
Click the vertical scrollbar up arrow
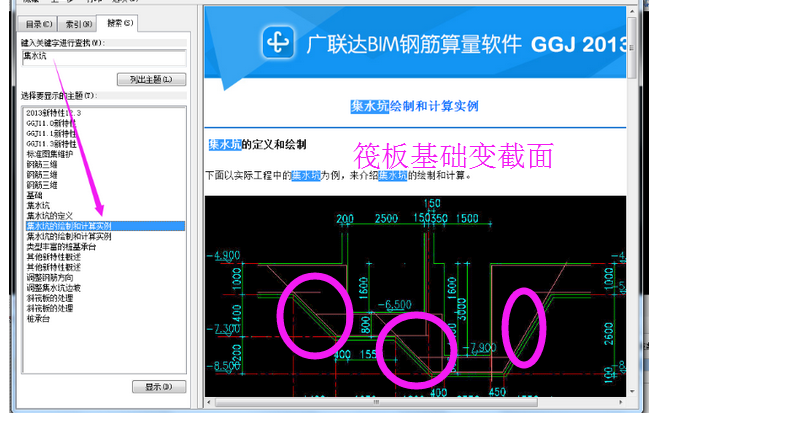(x=632, y=11)
